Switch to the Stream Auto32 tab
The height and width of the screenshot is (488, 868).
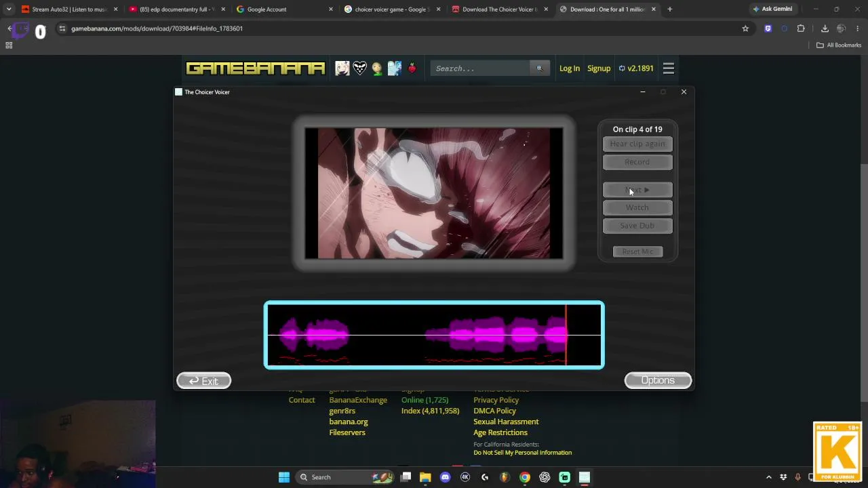pos(70,9)
